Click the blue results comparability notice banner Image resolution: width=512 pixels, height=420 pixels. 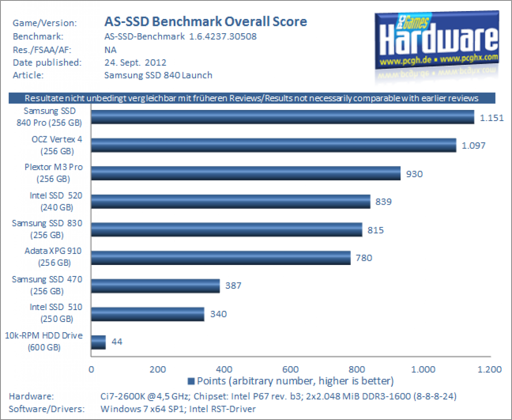pyautogui.click(x=252, y=98)
